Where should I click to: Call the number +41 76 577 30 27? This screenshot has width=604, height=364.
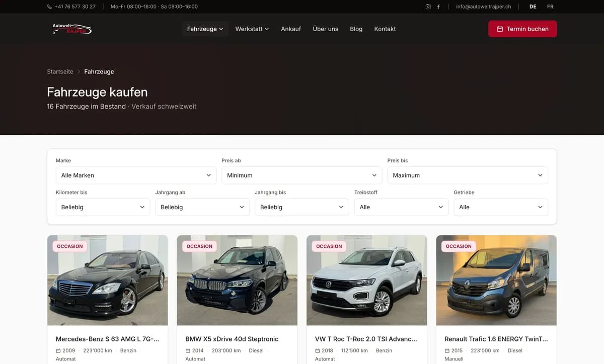(75, 7)
